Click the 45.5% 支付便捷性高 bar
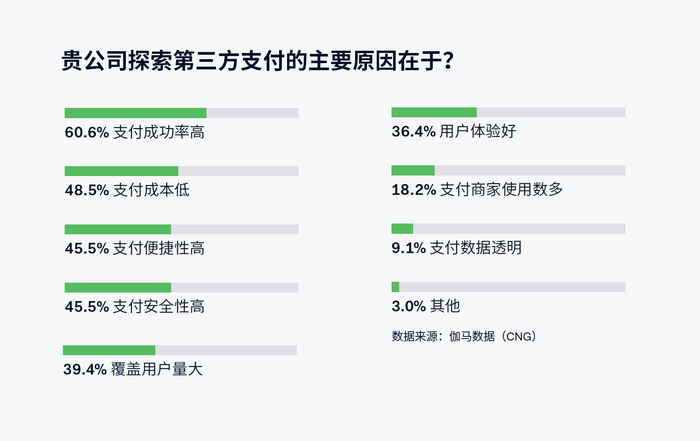This screenshot has height=441, width=700. [181, 229]
